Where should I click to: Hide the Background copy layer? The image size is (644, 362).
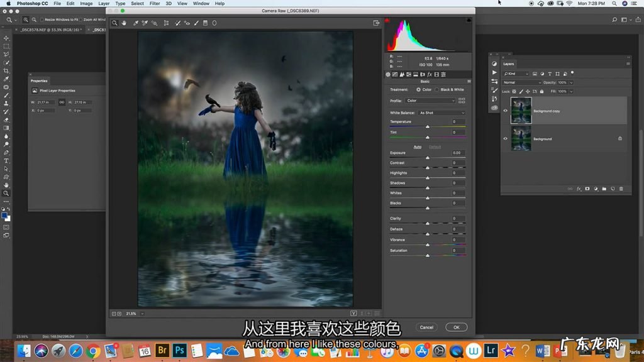505,111
